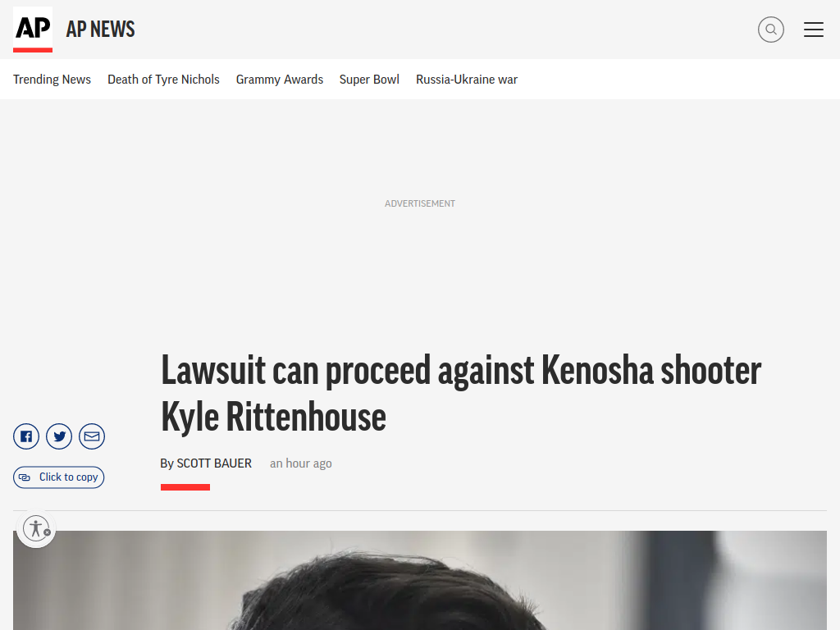The width and height of the screenshot is (840, 630).
Task: Open the Death of Tyre Nichols topic
Action: pyautogui.click(x=163, y=80)
